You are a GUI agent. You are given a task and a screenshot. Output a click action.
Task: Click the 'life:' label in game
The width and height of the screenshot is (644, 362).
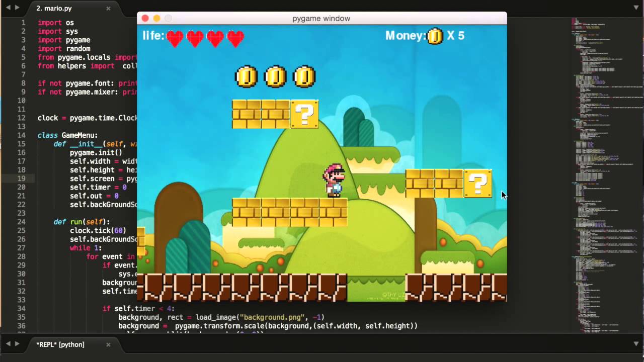(x=153, y=36)
